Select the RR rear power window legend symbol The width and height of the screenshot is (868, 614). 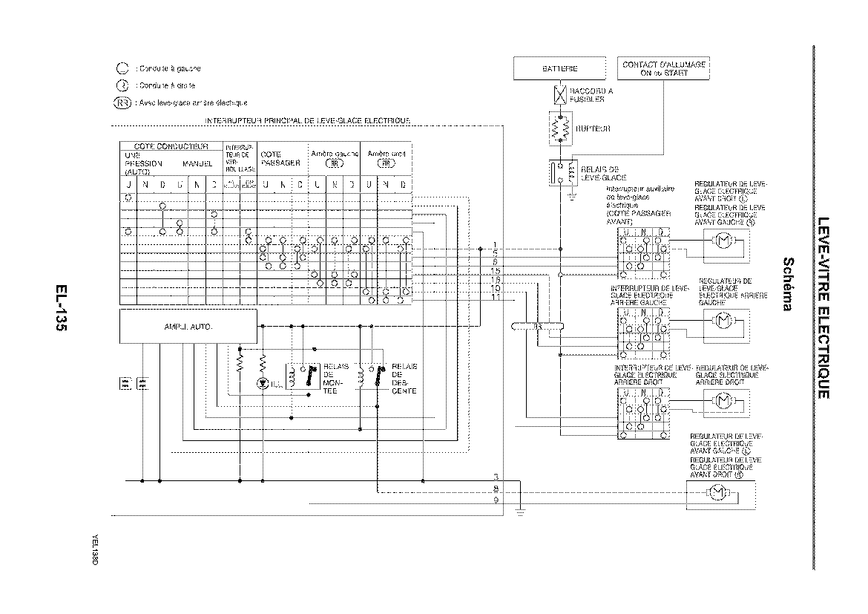tap(122, 102)
